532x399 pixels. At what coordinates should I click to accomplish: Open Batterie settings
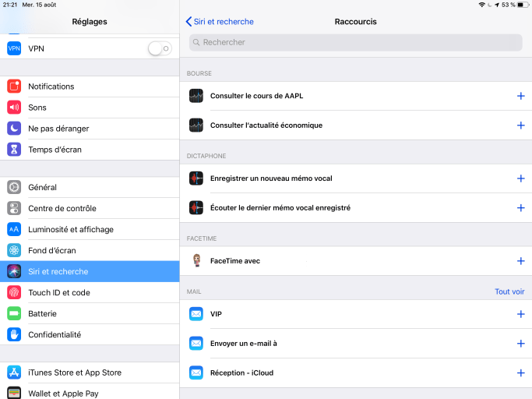pos(42,313)
